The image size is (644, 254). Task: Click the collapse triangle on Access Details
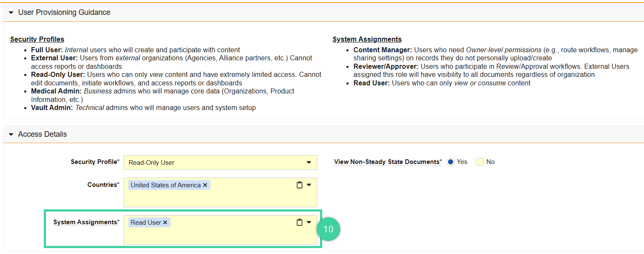tap(11, 134)
